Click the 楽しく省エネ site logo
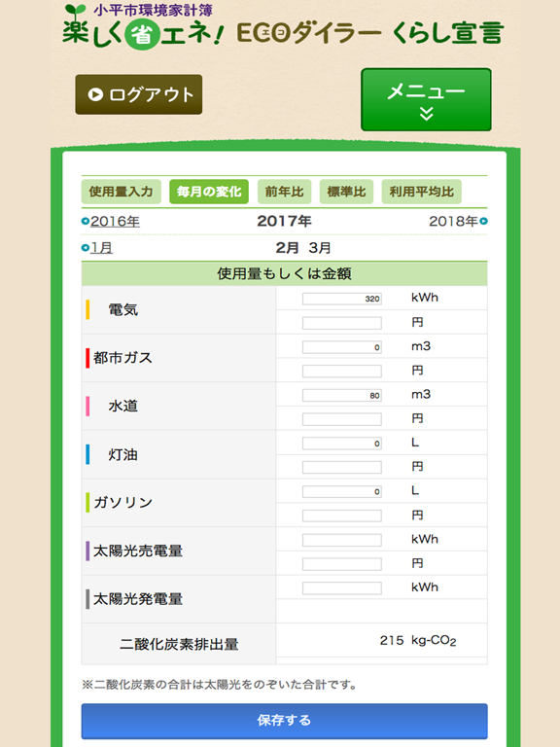 pos(283,25)
